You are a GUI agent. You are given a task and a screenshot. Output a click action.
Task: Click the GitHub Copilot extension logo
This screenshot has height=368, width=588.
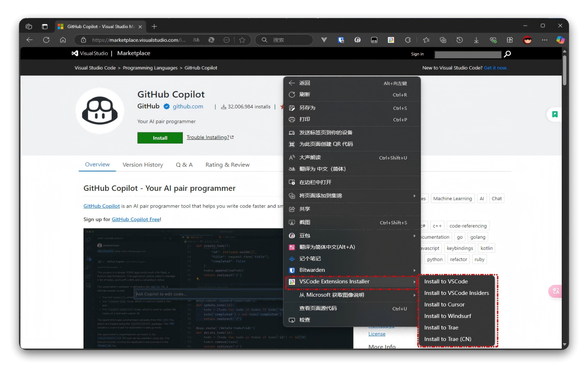pos(100,111)
